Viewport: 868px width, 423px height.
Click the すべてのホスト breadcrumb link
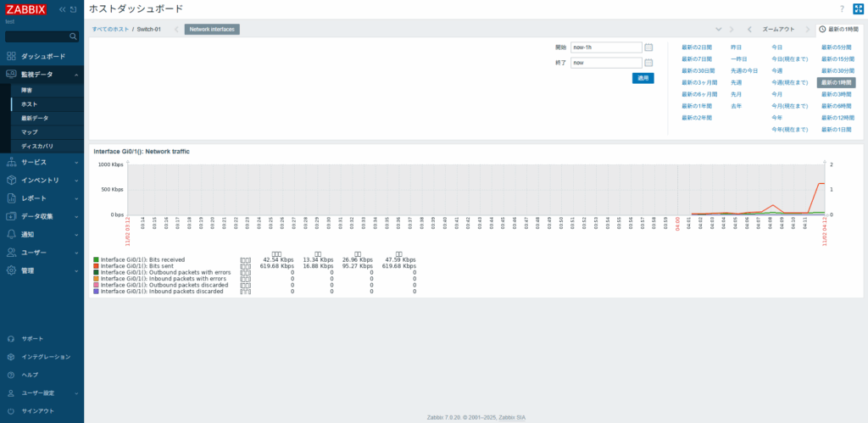[111, 29]
